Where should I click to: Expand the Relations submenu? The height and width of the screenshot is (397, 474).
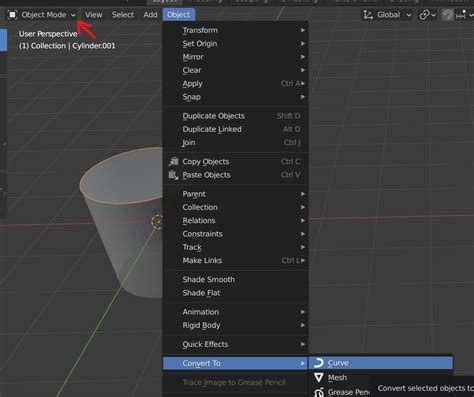click(x=236, y=221)
